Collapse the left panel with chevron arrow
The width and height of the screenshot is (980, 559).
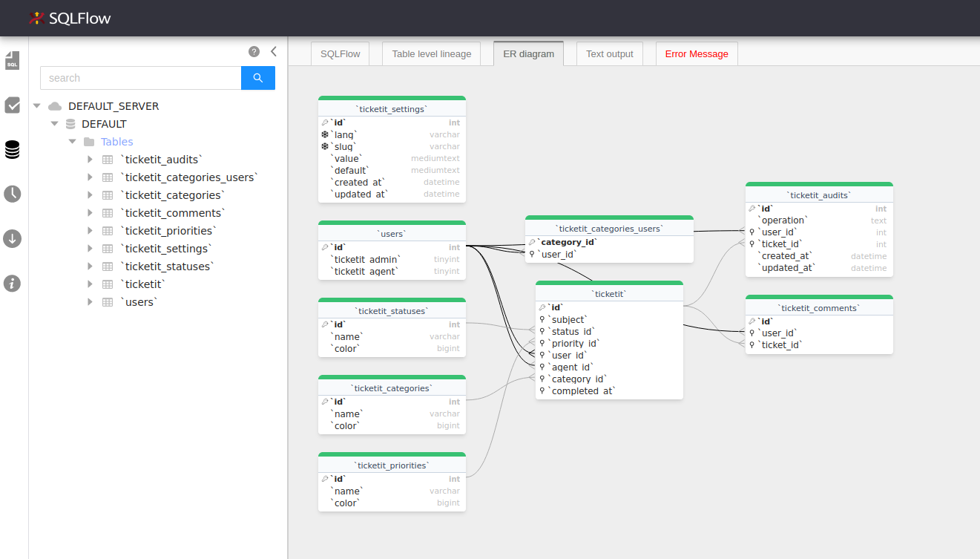click(x=273, y=51)
